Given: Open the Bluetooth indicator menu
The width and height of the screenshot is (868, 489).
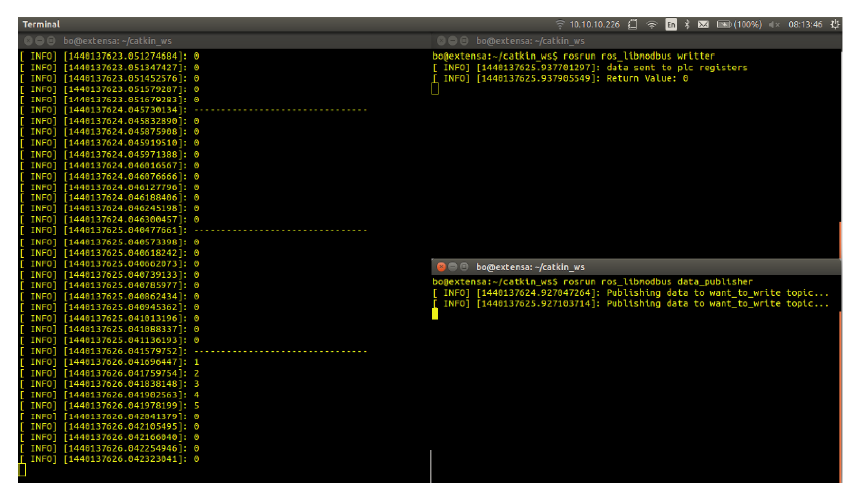Looking at the screenshot, I should point(687,24).
